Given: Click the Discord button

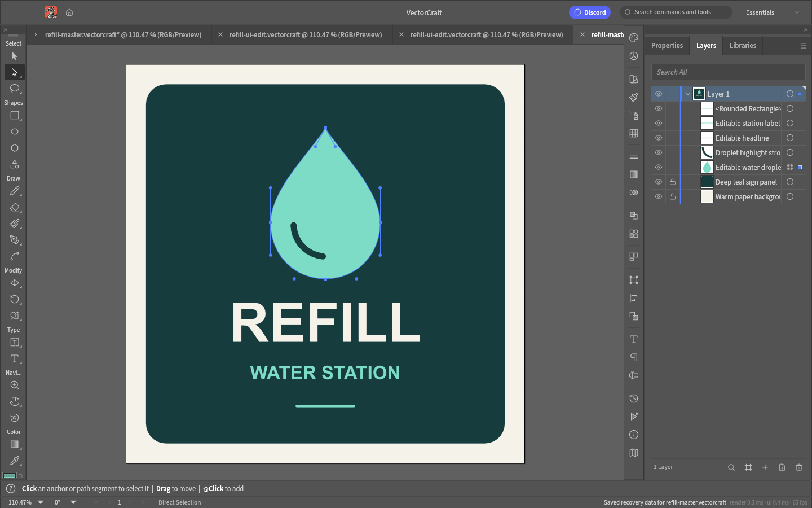Looking at the screenshot, I should [590, 12].
